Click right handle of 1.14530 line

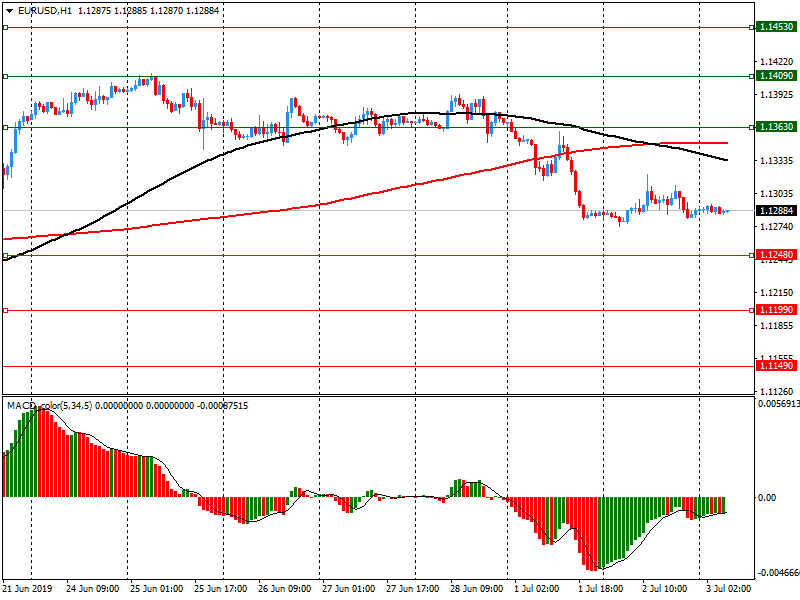click(752, 28)
